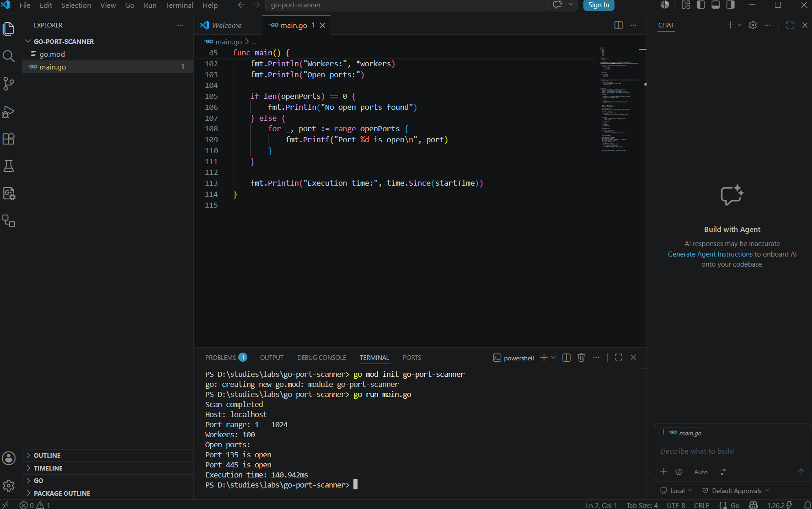Split the terminal pane

point(566,358)
